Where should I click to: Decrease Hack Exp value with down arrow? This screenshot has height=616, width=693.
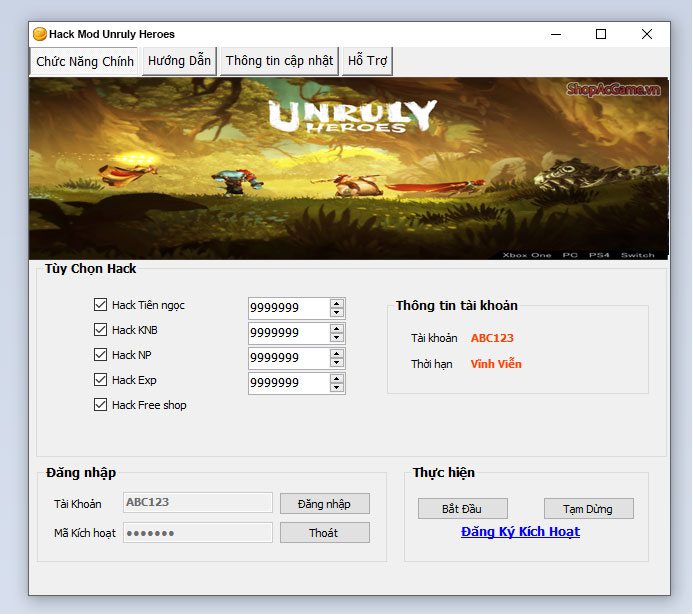(337, 388)
